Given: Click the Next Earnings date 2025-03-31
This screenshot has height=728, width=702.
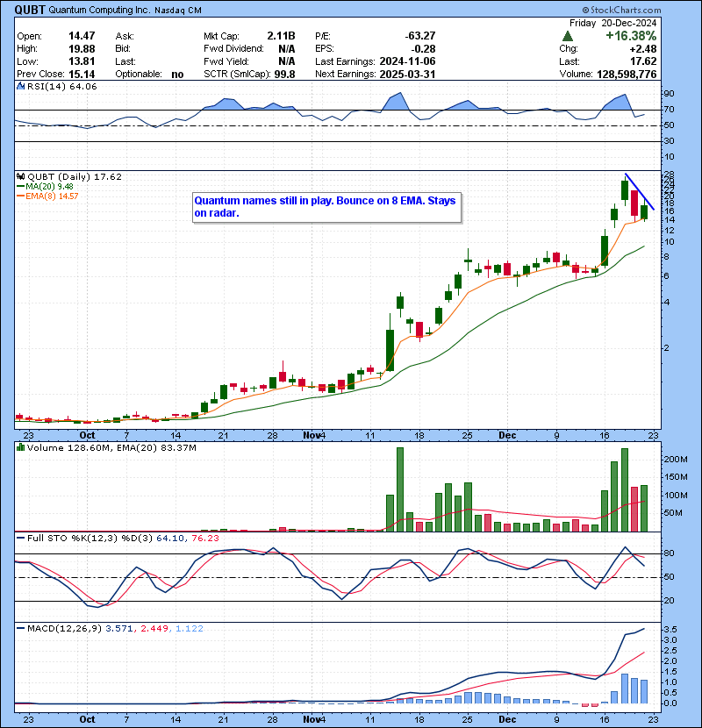Looking at the screenshot, I should [407, 75].
